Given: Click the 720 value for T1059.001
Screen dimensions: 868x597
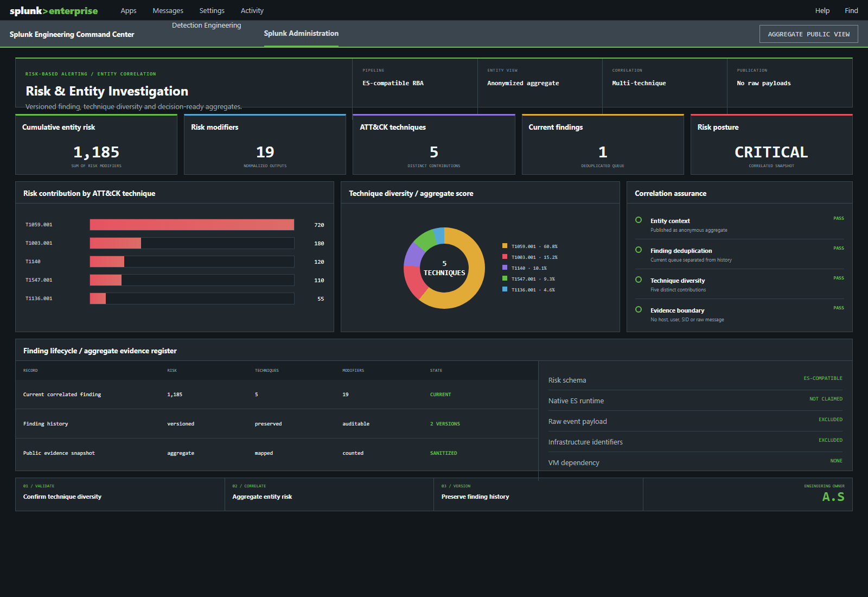Looking at the screenshot, I should coord(319,225).
